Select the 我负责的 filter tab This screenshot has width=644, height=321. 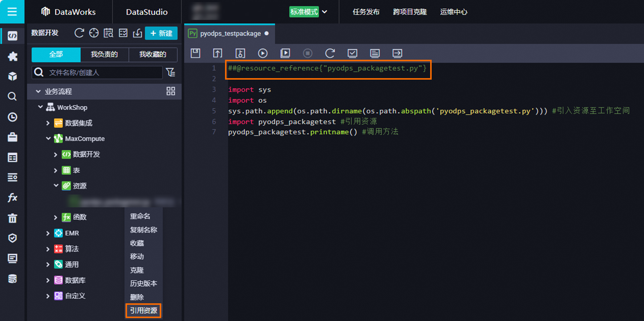click(104, 55)
